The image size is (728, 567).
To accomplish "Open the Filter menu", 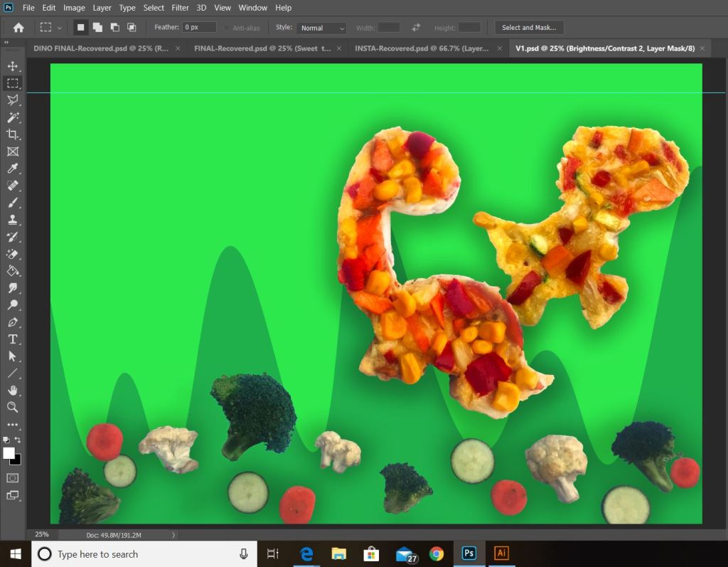I will 180,8.
